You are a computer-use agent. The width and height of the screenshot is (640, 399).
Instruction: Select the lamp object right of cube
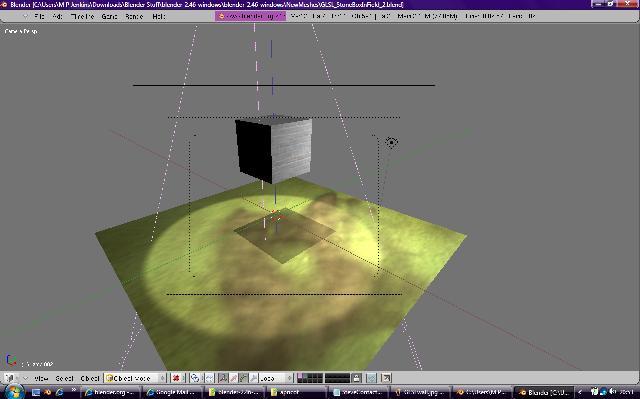(x=391, y=142)
